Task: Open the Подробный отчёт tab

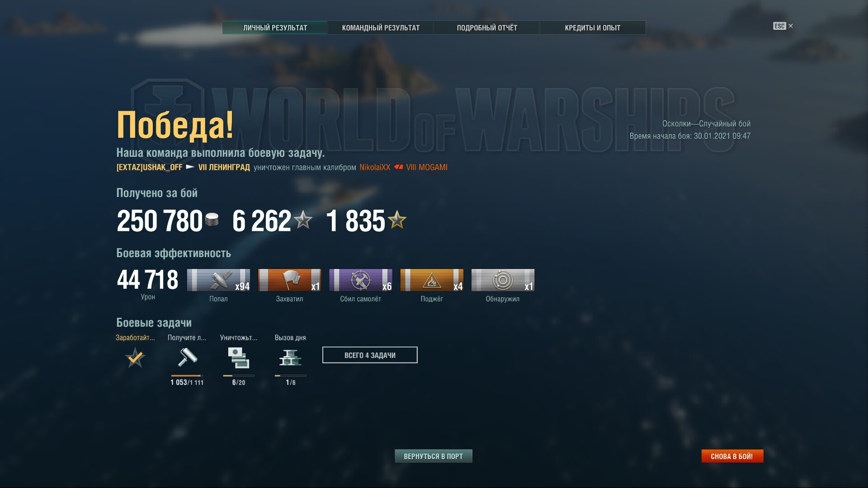Action: [487, 28]
